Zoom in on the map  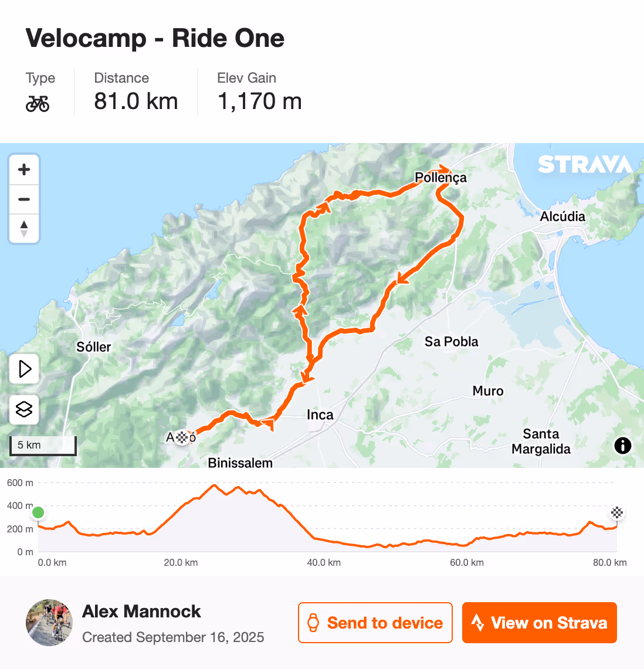23,169
